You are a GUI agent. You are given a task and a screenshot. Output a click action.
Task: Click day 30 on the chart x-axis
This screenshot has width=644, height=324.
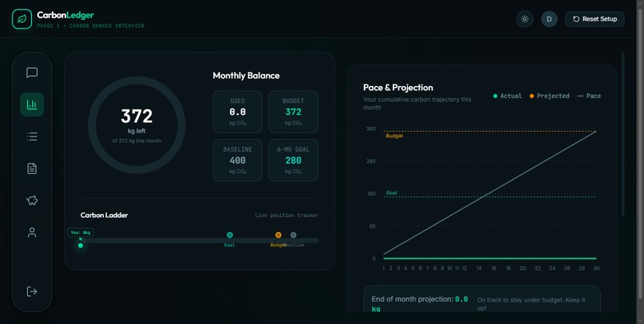[x=596, y=268]
